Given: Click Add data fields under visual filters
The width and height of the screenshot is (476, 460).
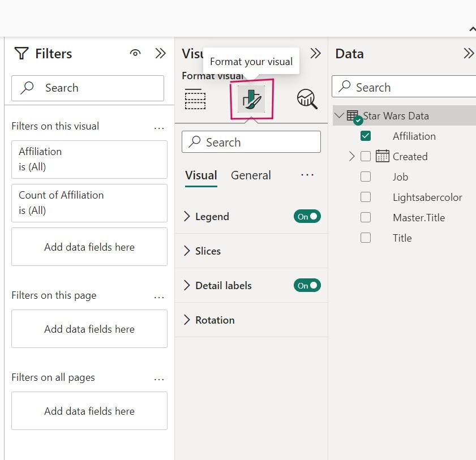Looking at the screenshot, I should pyautogui.click(x=89, y=247).
